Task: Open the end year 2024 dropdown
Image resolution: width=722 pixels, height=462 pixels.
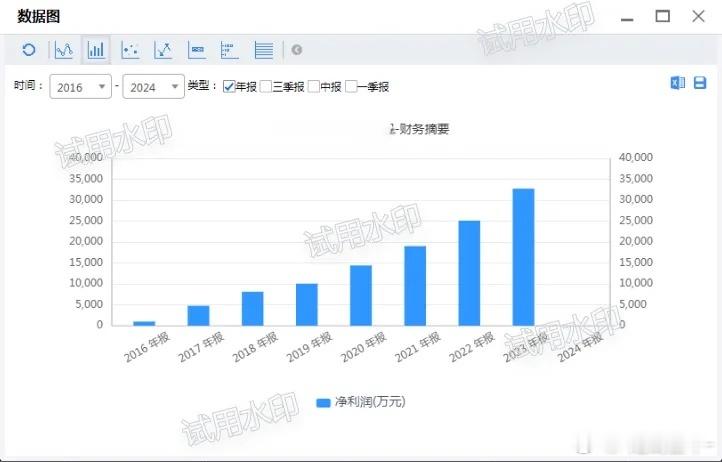Action: pos(153,87)
